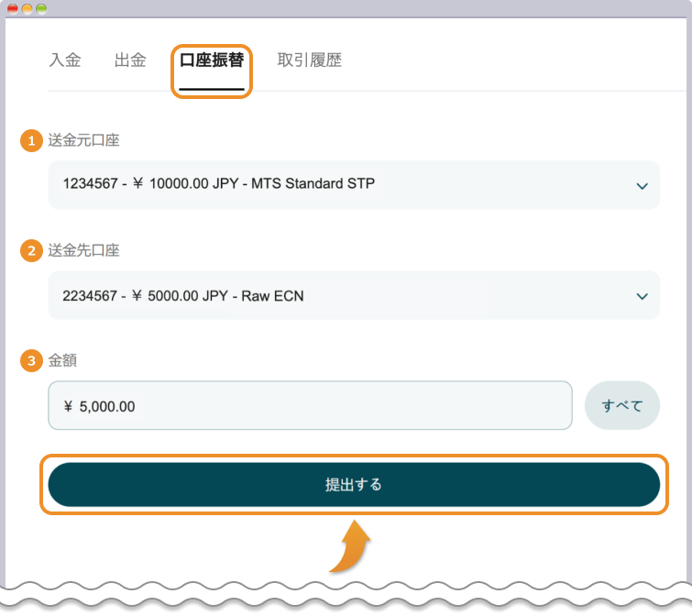Select the 口座振替 transfer tab

click(212, 60)
